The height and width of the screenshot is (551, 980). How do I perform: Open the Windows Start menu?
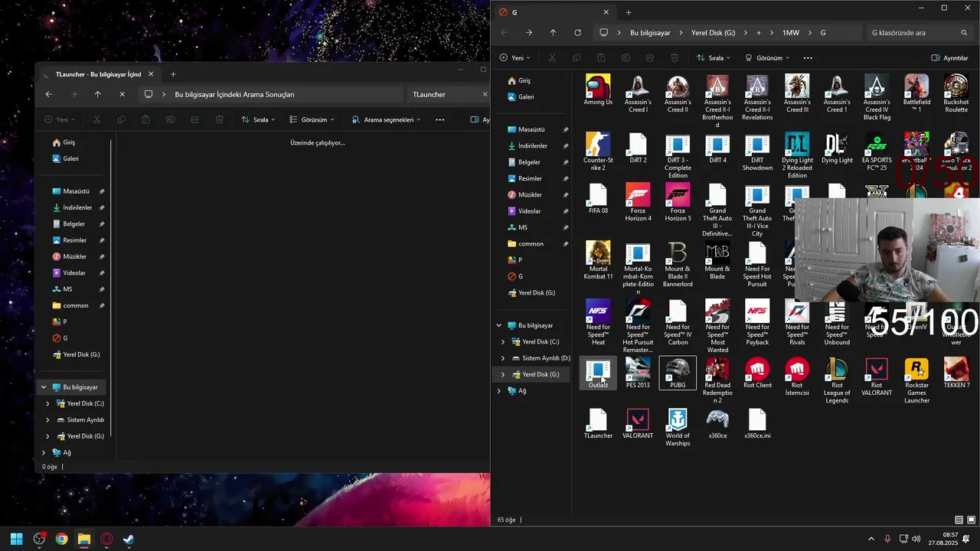tap(17, 539)
